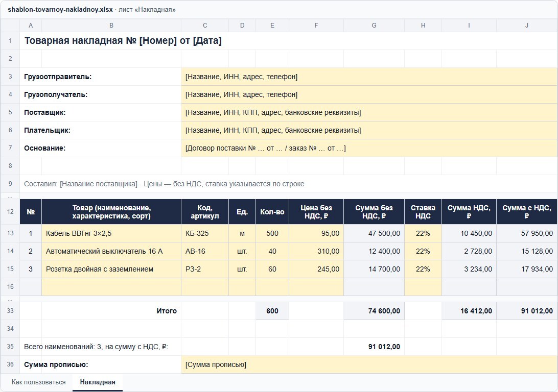This screenshot has width=558, height=392.
Task: Click the title «Товарная накладная № [Номер] от [Дата]»
Action: click(x=123, y=41)
